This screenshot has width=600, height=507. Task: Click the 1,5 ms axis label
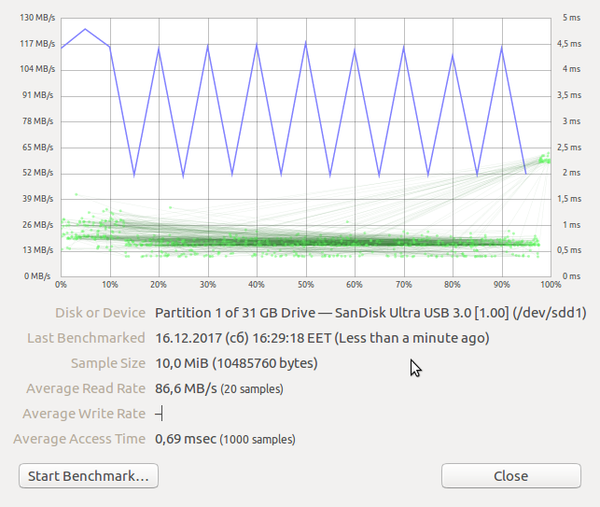click(x=569, y=199)
